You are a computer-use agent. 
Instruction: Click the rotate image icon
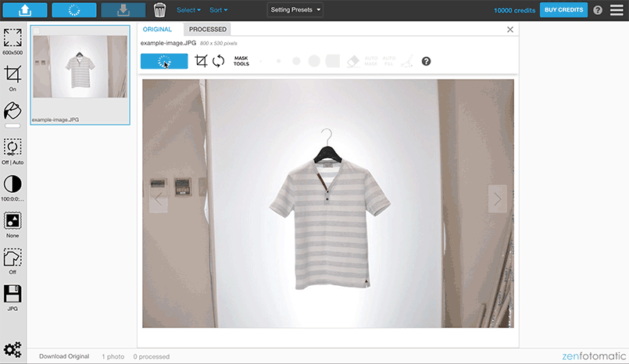point(218,61)
